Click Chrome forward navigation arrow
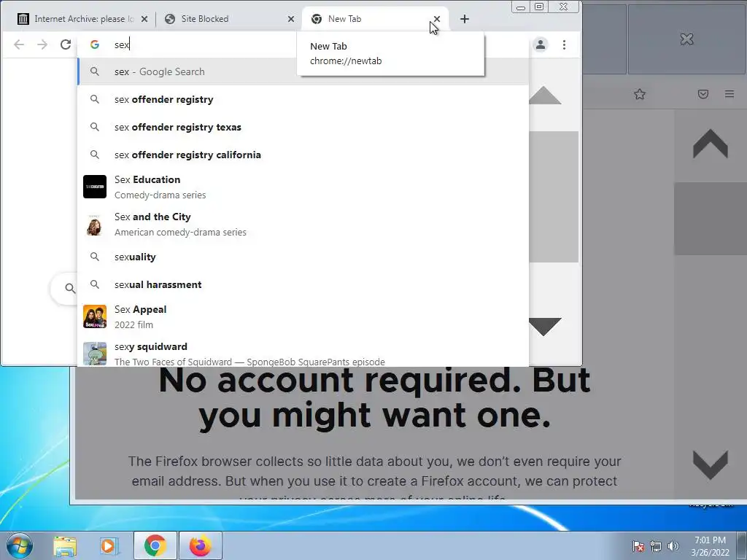Image resolution: width=747 pixels, height=560 pixels. pyautogui.click(x=42, y=44)
